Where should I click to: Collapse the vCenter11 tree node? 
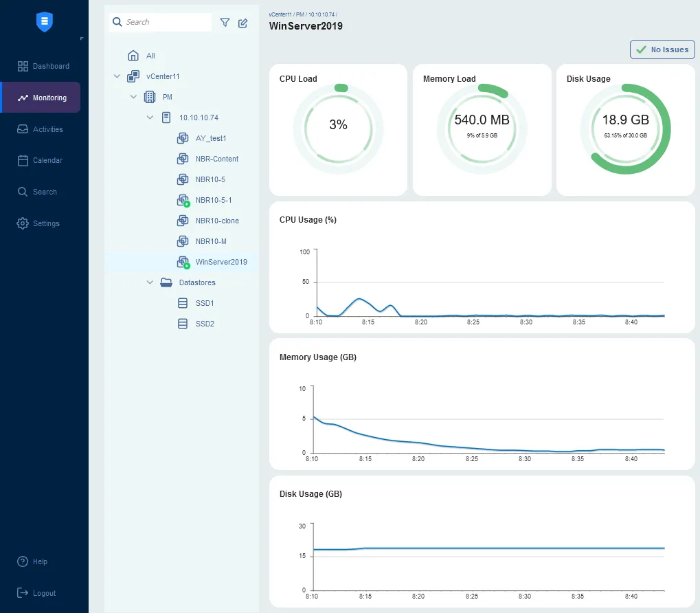117,76
